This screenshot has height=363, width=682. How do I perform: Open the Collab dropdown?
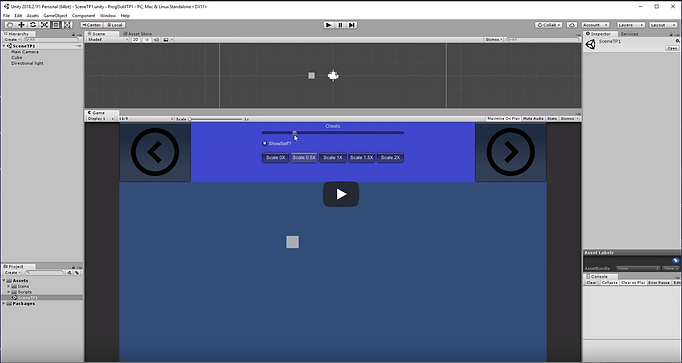click(x=549, y=25)
